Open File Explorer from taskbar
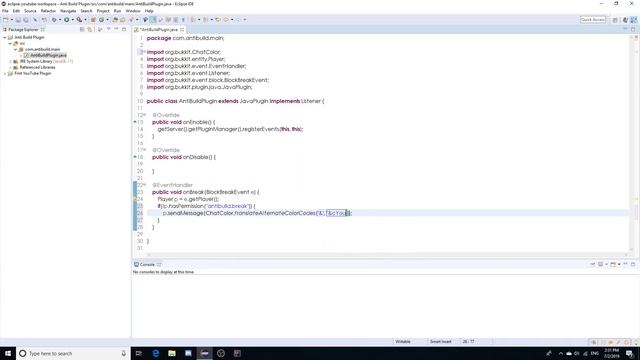This screenshot has width=640, height=360. tap(172, 353)
